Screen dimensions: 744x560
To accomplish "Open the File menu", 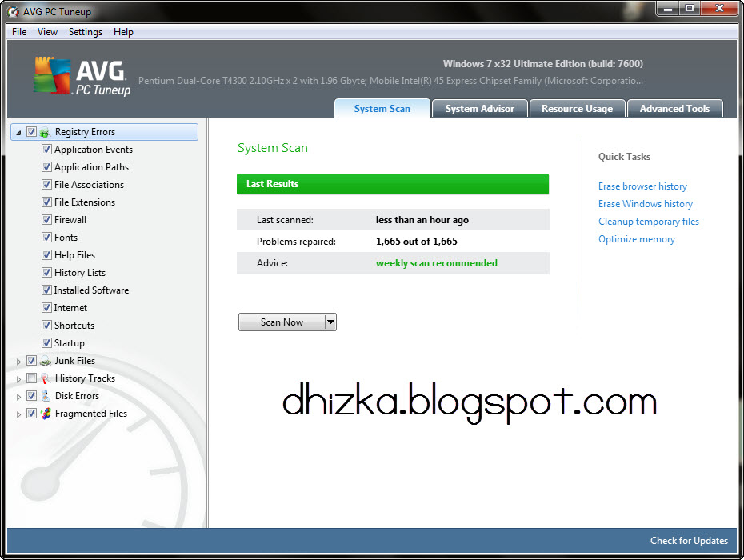I will tap(19, 32).
